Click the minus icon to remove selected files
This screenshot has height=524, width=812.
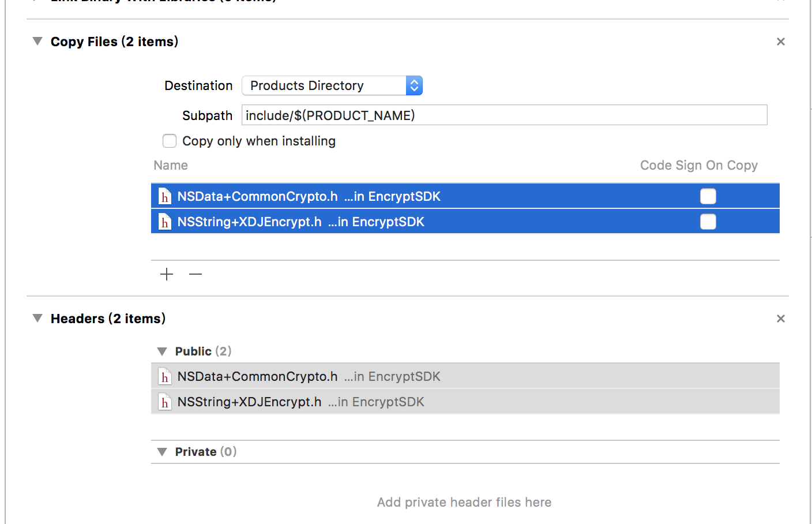click(x=196, y=274)
